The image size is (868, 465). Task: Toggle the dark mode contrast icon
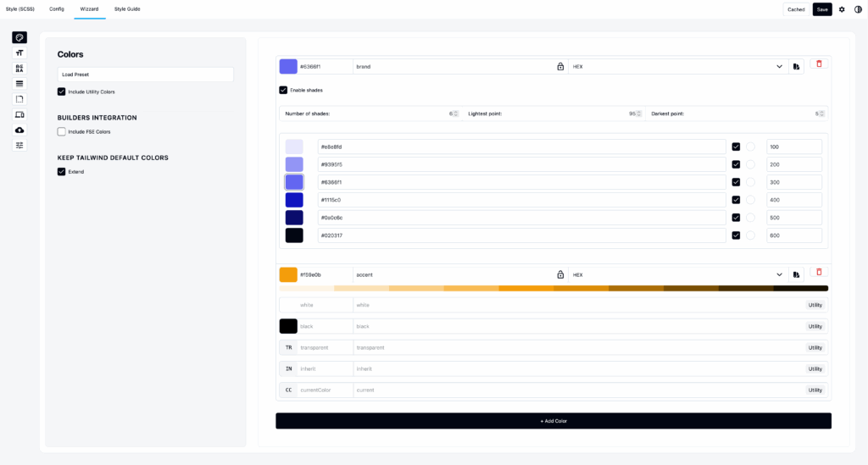(x=858, y=9)
